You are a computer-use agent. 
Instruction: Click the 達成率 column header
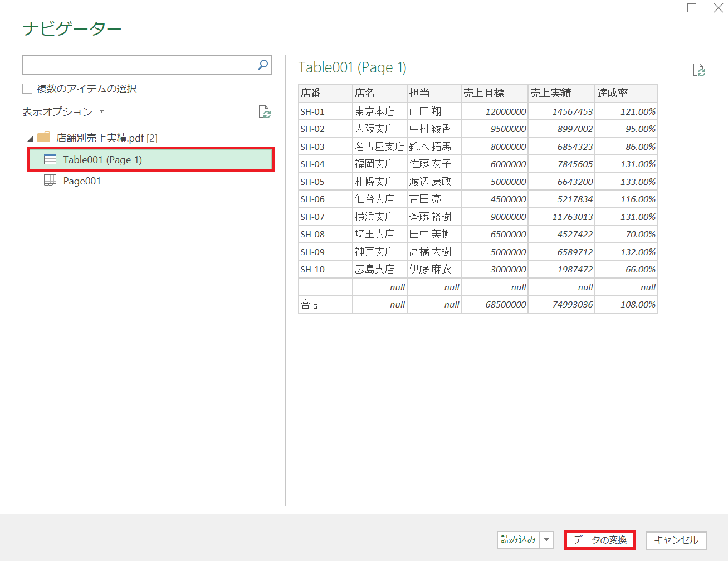[x=626, y=93]
